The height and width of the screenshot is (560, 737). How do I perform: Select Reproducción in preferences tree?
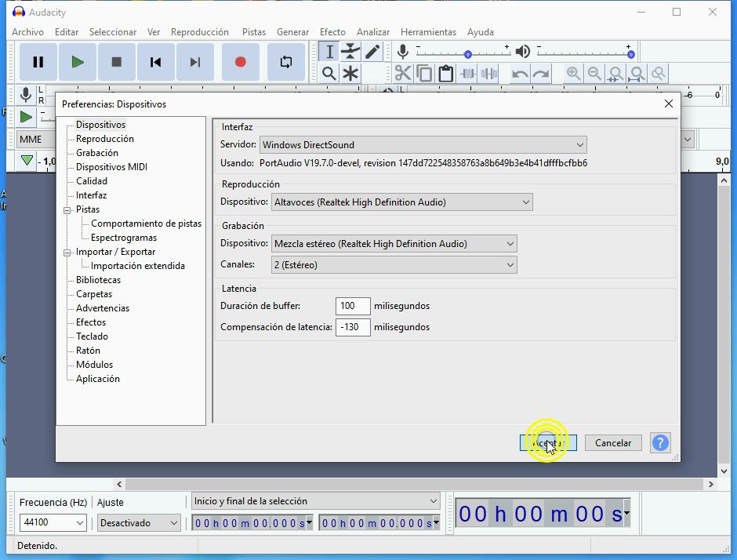(105, 139)
